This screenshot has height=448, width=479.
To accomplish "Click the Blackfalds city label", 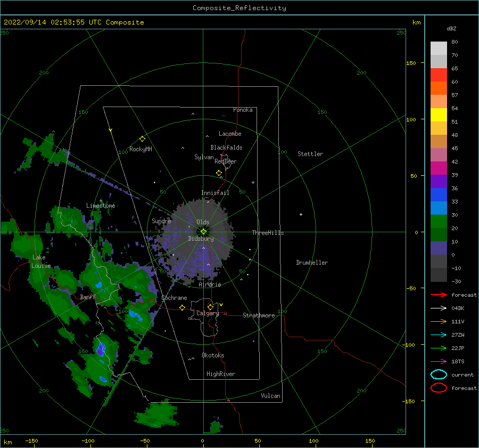I will click(226, 148).
